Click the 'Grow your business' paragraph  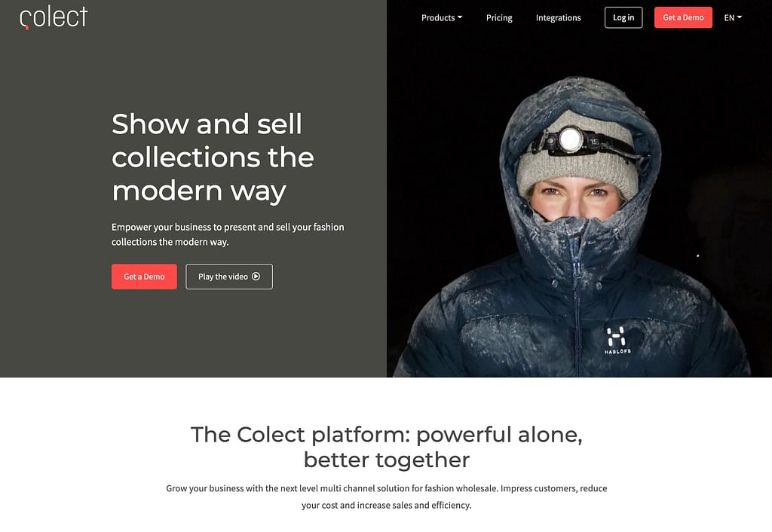[387, 497]
